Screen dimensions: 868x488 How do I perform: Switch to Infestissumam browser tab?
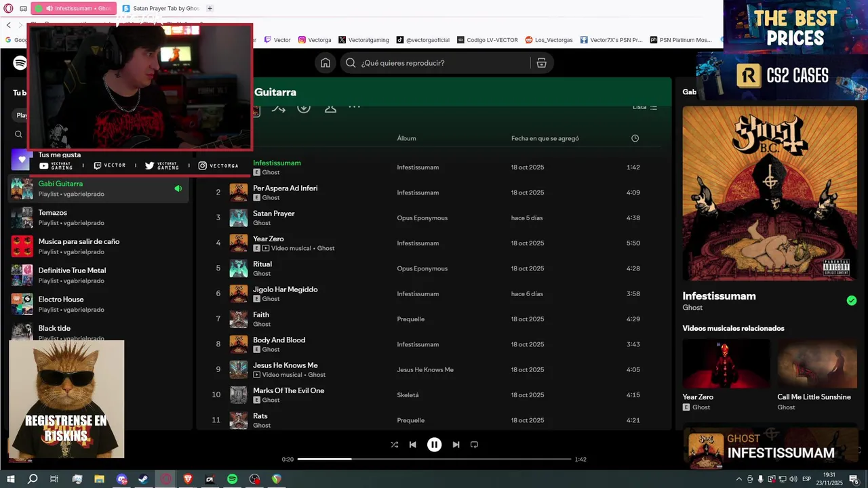click(73, 8)
